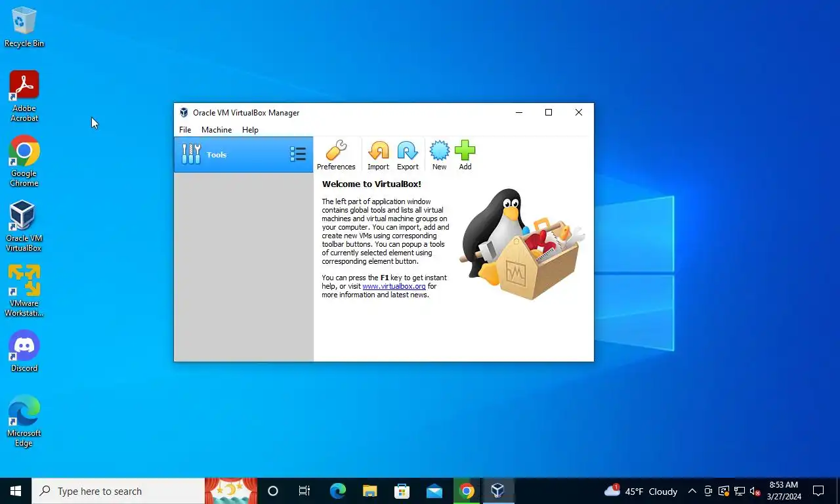
Task: Select the Google Chrome desktop shortcut
Action: pos(24,161)
